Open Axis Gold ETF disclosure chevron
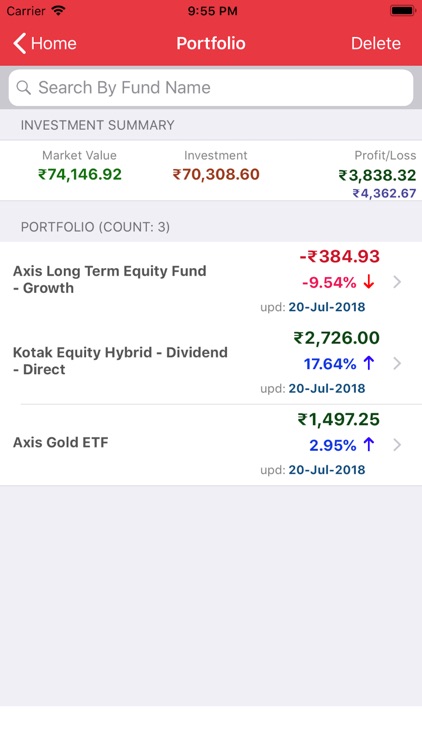The width and height of the screenshot is (422, 750). pos(397,445)
